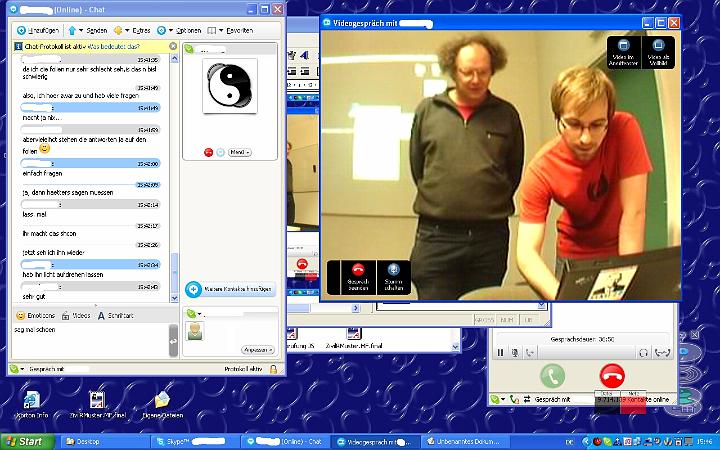This screenshot has height=450, width=720.
Task: Send the message with the grey arrow button
Action: (x=173, y=341)
